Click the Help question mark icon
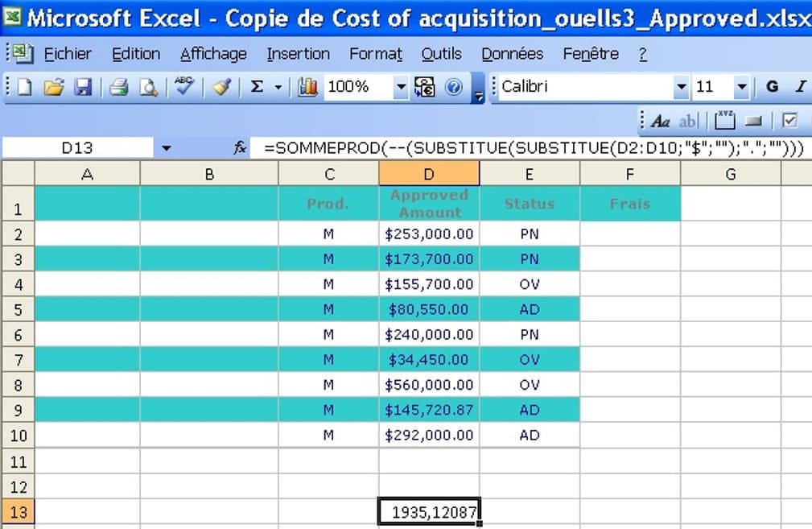 point(454,87)
